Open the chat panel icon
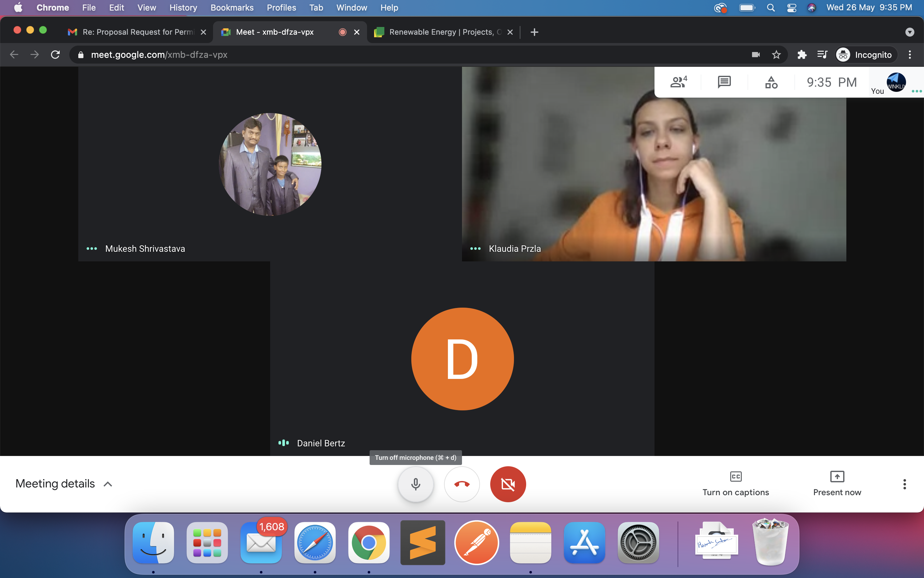This screenshot has height=578, width=924. (724, 82)
